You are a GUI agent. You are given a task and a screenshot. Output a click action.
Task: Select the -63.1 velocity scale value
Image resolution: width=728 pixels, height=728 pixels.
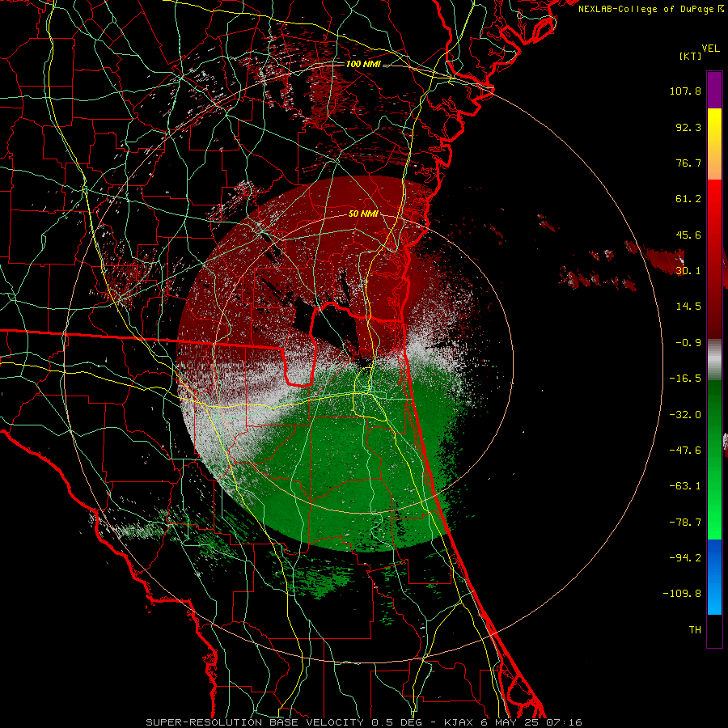[685, 486]
